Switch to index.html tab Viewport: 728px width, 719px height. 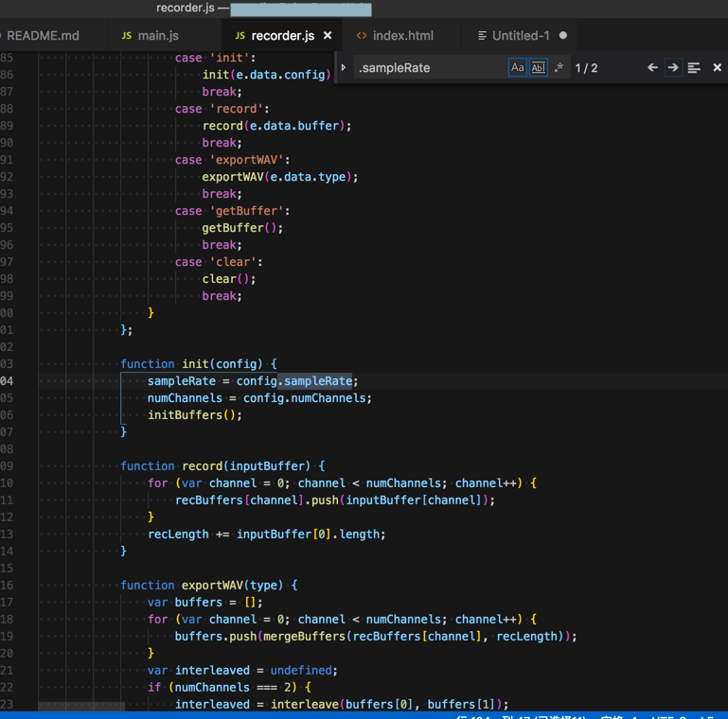402,36
